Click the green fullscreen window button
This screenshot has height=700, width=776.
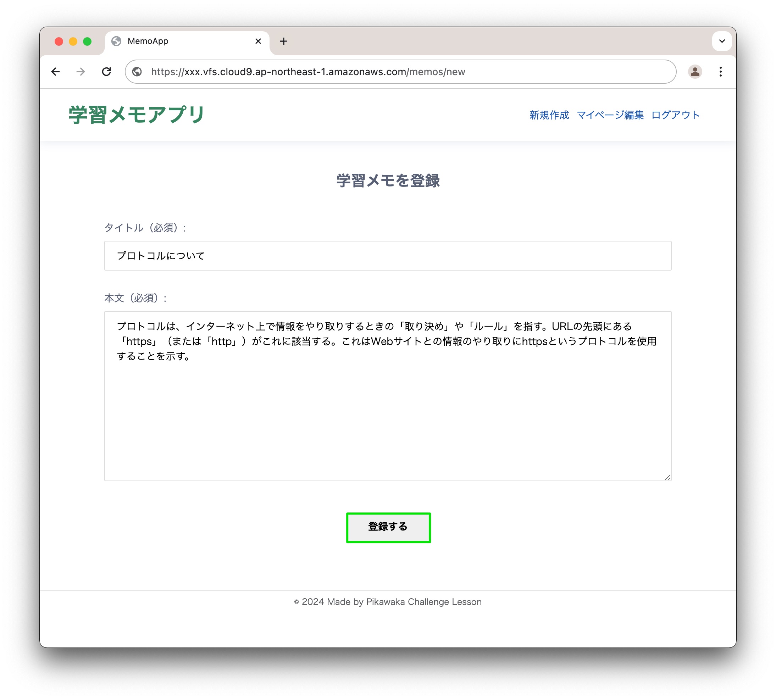click(87, 41)
